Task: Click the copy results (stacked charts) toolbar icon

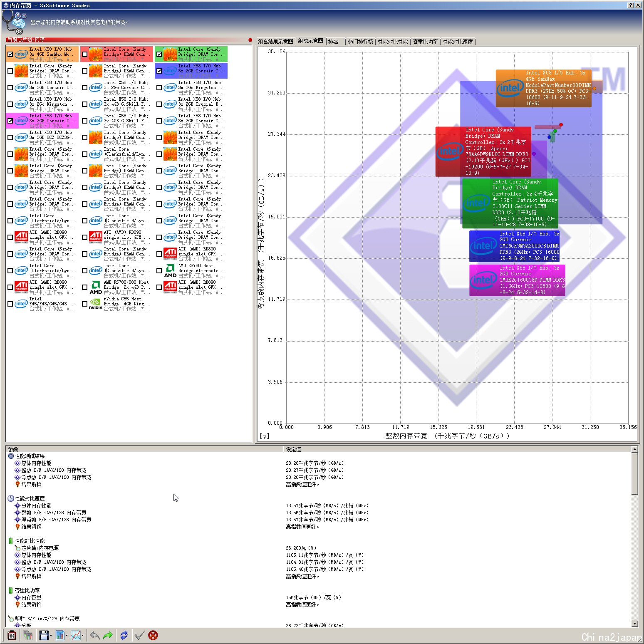Action: click(x=28, y=635)
